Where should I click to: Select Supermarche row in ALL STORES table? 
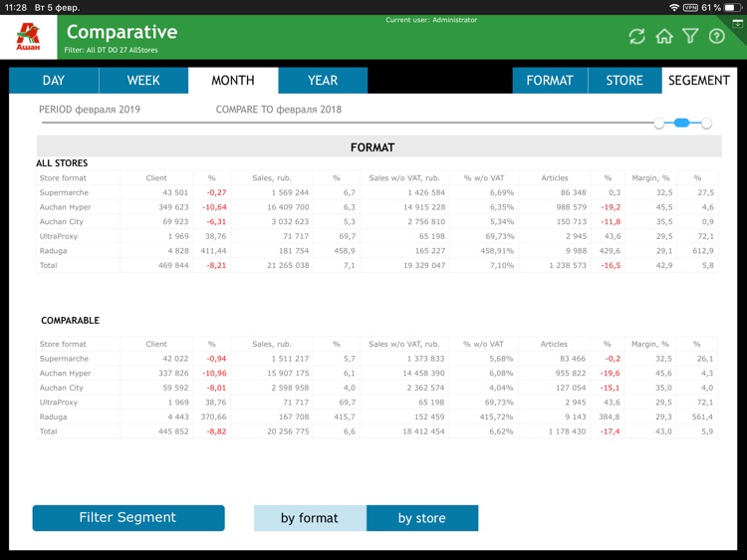pyautogui.click(x=376, y=192)
